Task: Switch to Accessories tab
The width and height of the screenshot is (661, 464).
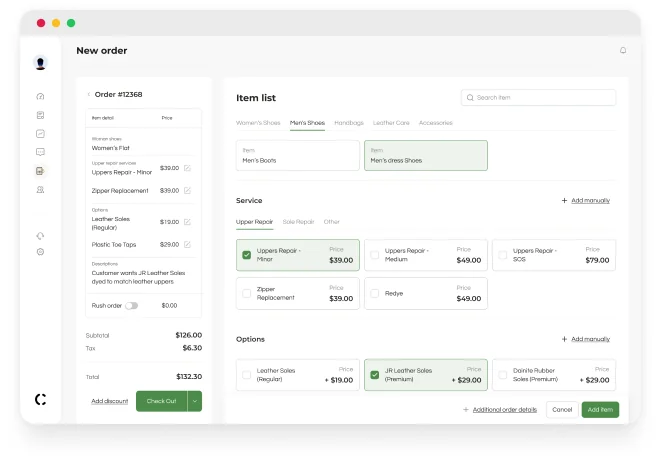Action: point(435,123)
